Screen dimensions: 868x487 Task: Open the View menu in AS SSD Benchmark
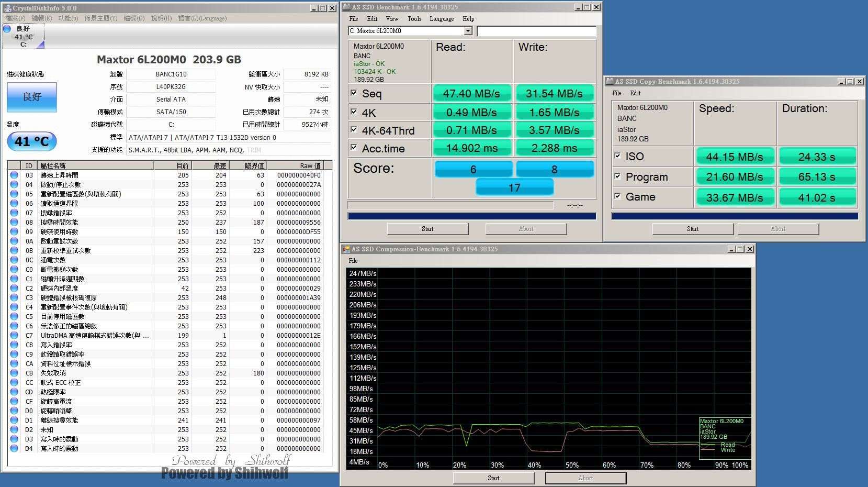(392, 19)
